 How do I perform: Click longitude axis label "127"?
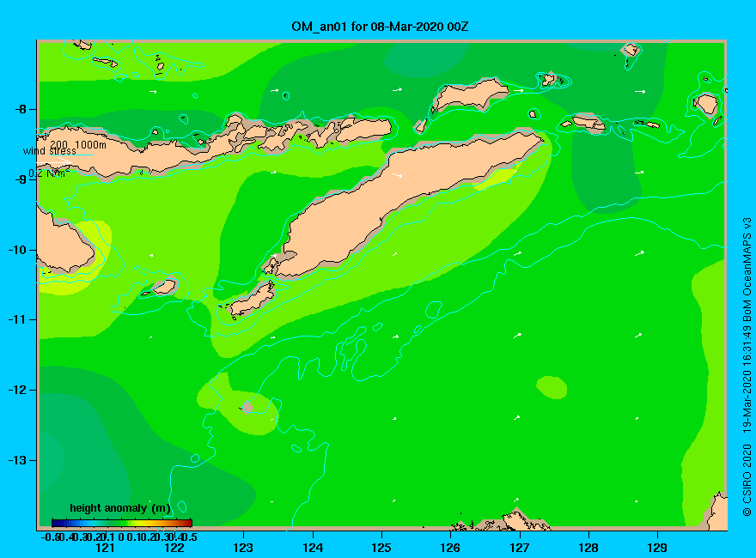pyautogui.click(x=519, y=548)
